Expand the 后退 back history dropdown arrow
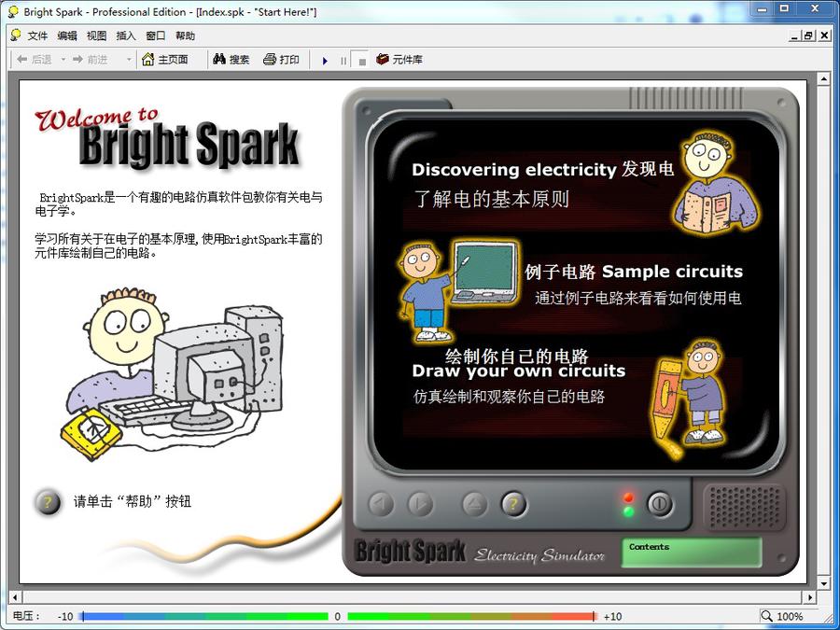The image size is (840, 630). (63, 60)
